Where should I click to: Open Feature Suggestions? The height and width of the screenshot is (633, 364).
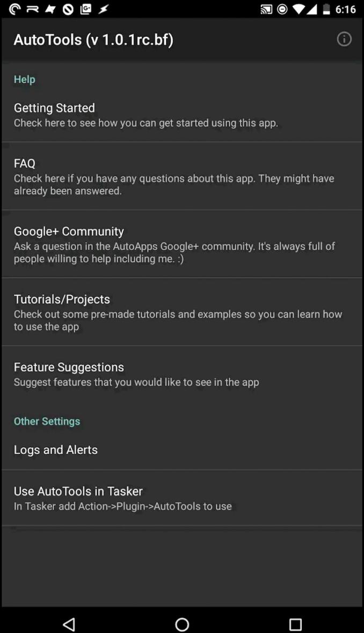point(182,373)
